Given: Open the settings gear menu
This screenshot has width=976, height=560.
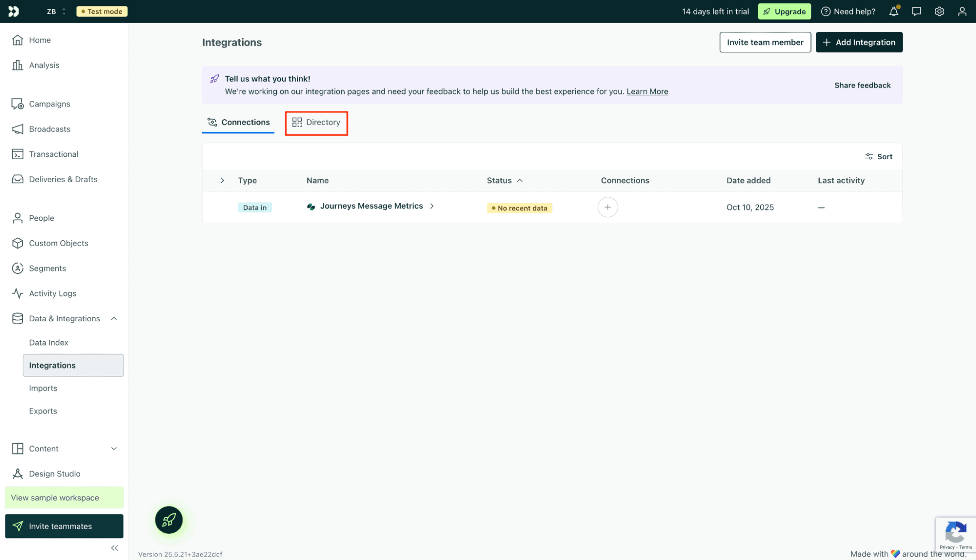Looking at the screenshot, I should [x=939, y=11].
